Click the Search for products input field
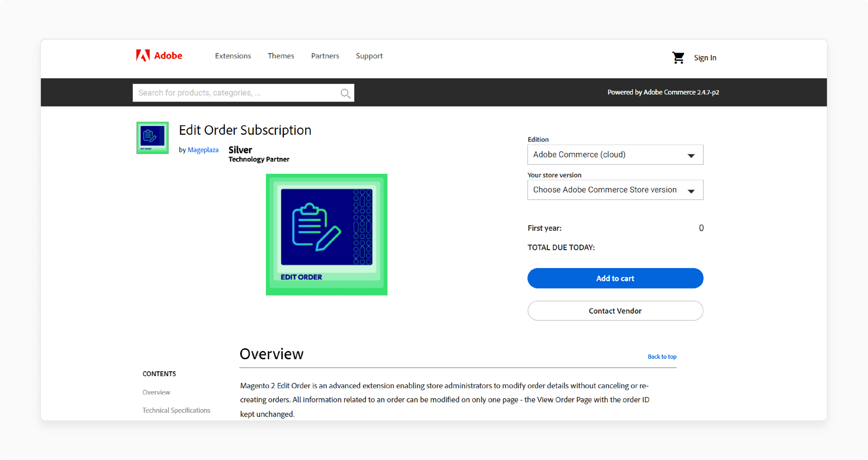This screenshot has width=868, height=460. (242, 92)
